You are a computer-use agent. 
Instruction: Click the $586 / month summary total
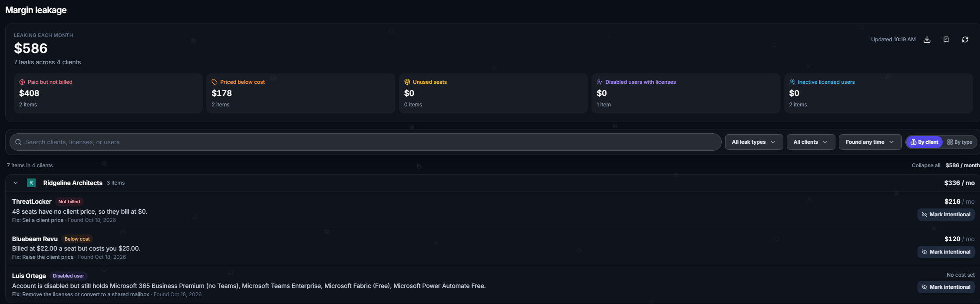coord(963,165)
